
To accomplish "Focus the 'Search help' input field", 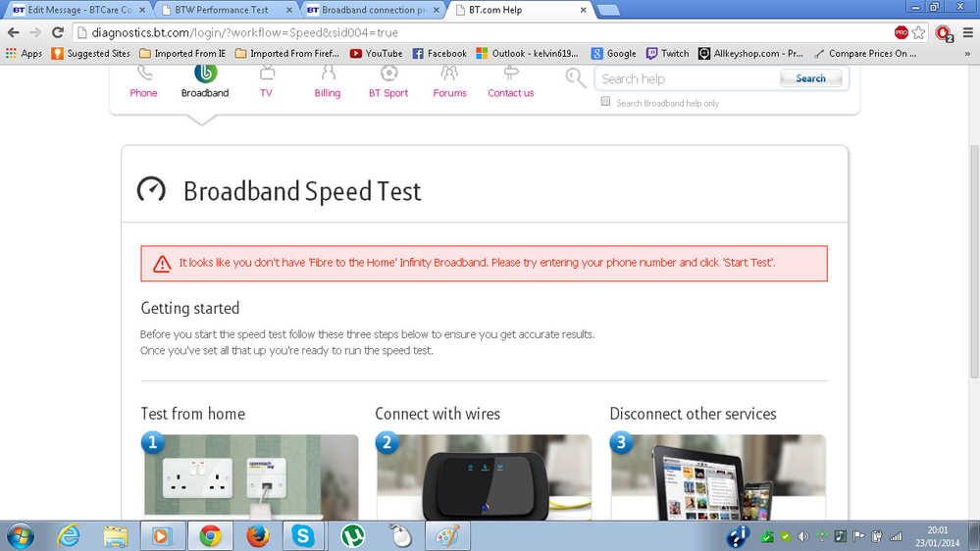I will click(688, 78).
